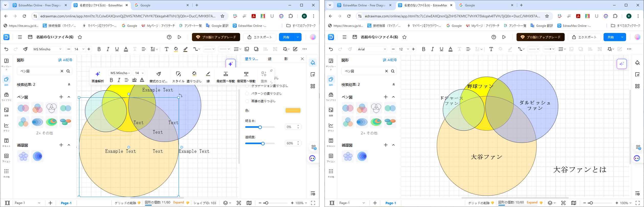
Task: Click the undo arrow in the left window
Action: coord(6,49)
